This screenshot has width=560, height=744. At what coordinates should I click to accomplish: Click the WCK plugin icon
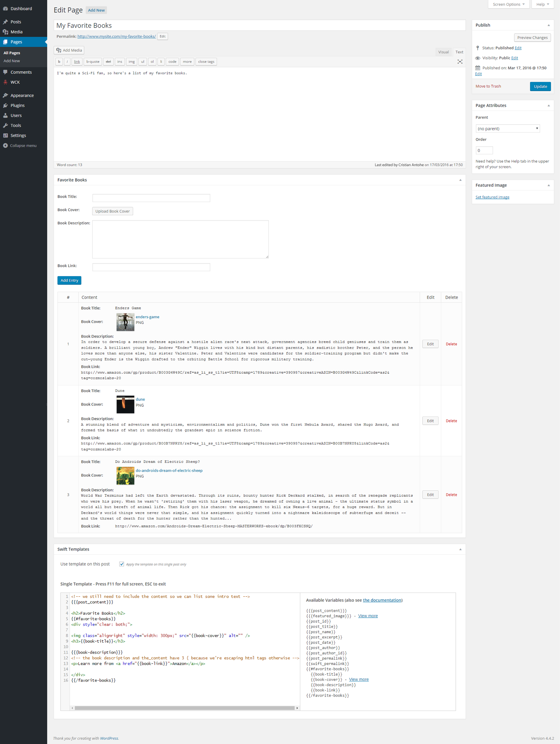[x=5, y=82]
